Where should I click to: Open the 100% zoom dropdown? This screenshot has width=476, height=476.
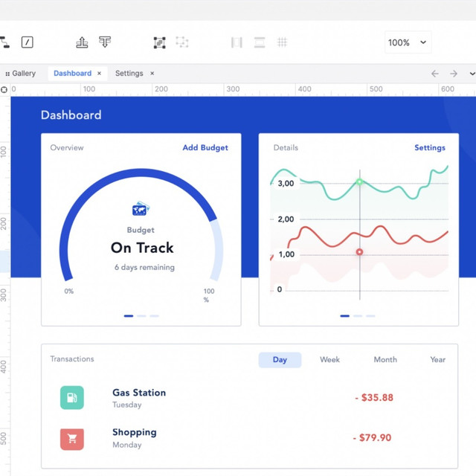[408, 42]
